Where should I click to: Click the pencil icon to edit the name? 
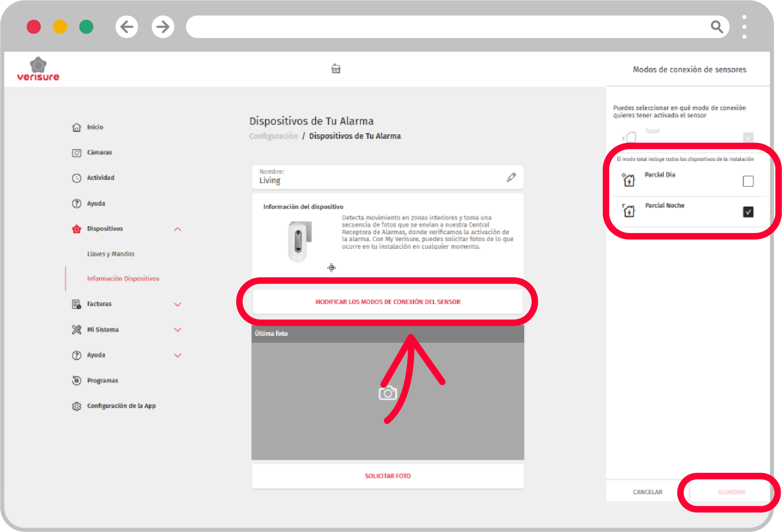point(511,177)
